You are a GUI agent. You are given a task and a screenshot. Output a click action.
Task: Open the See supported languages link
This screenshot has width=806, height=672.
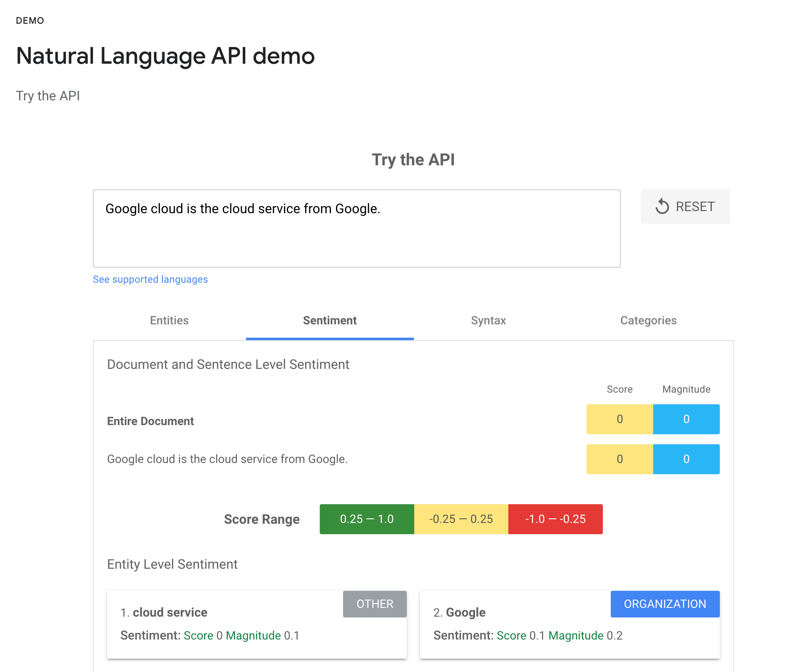[x=150, y=279]
